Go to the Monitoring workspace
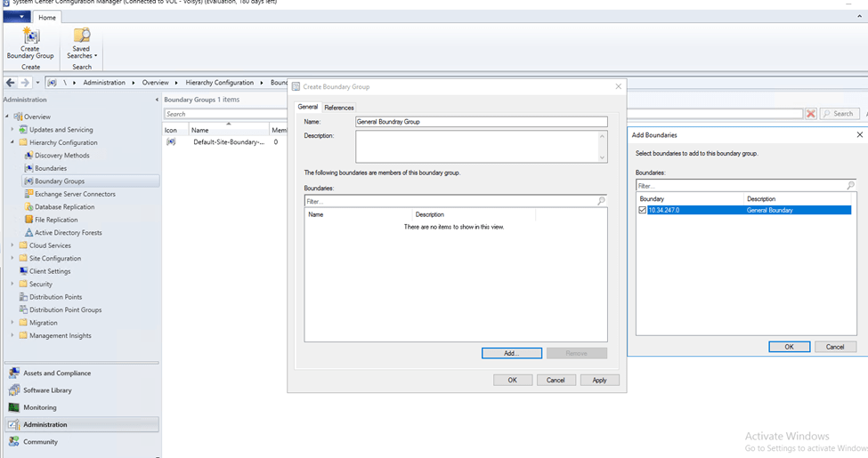Screen dimensions: 868x458 pyautogui.click(x=40, y=407)
